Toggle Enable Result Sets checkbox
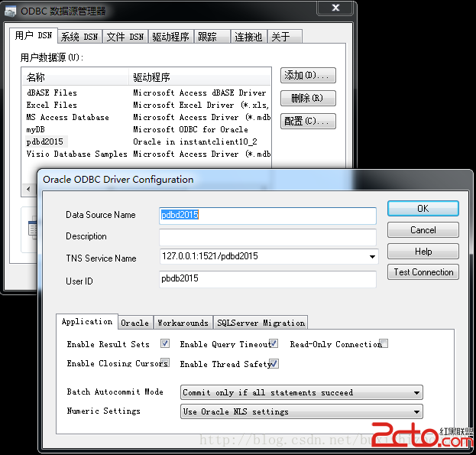The height and width of the screenshot is (455, 476). [165, 343]
